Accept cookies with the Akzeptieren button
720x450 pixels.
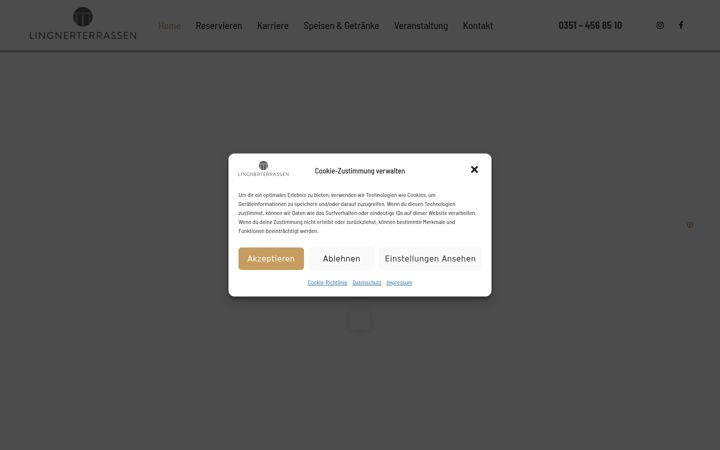(271, 259)
